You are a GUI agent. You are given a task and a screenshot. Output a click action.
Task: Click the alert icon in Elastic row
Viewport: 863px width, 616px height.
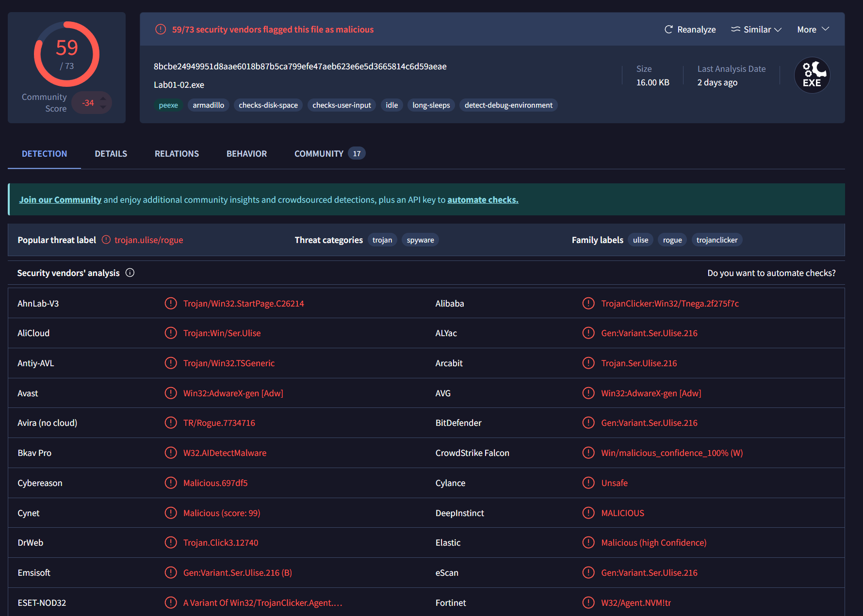pos(588,542)
